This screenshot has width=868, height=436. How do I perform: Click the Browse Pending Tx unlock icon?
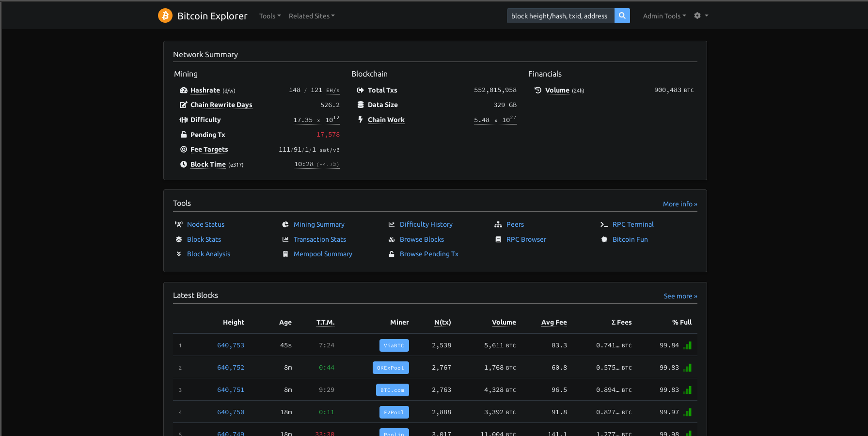[392, 254]
